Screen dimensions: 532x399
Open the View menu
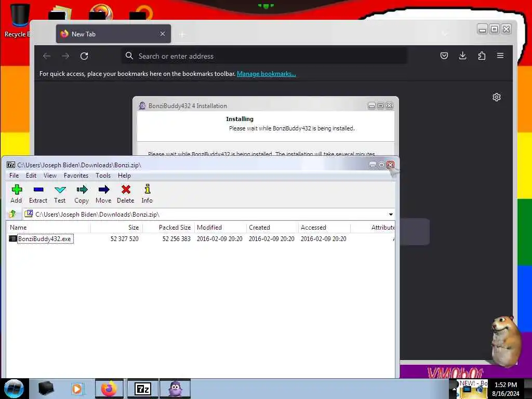pos(50,176)
